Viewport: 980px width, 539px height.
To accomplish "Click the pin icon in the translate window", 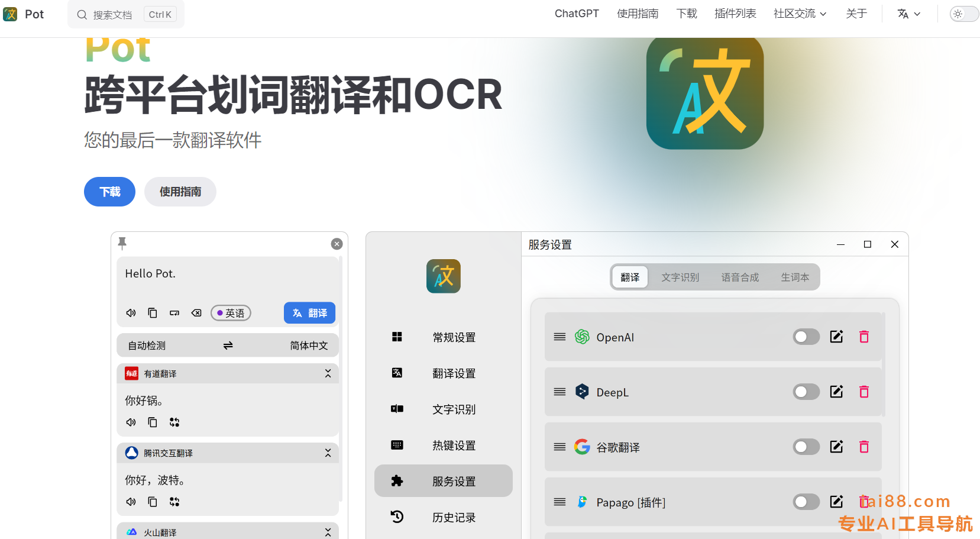I will (x=122, y=243).
